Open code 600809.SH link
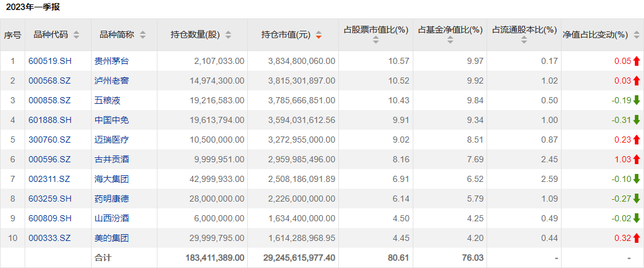 (50, 219)
